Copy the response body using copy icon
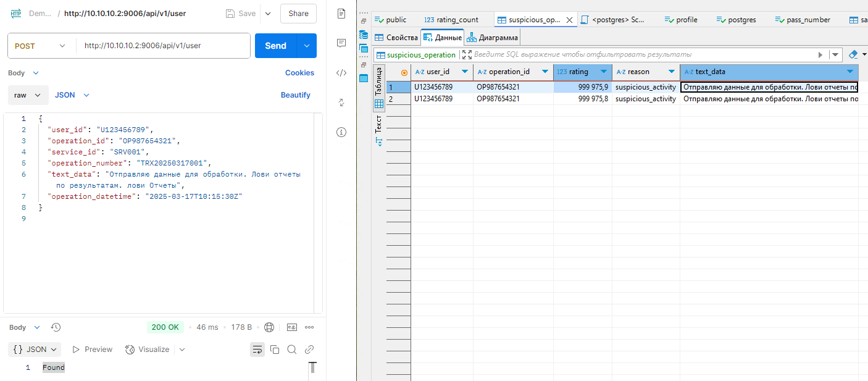 (275, 350)
